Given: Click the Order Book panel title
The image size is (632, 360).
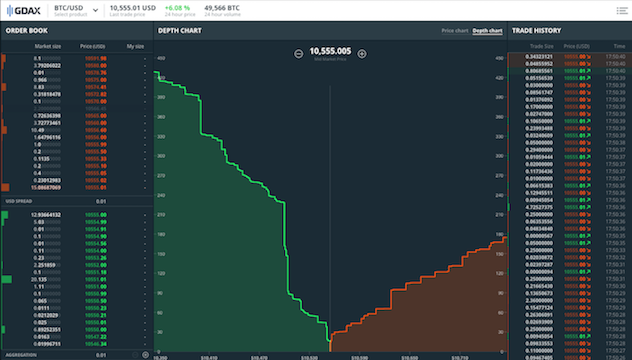Looking at the screenshot, I should pyautogui.click(x=27, y=31).
